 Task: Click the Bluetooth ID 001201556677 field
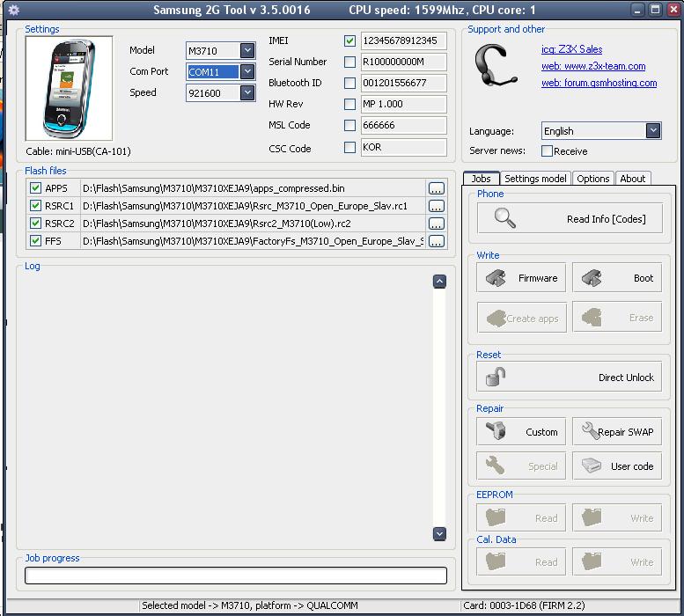(403, 83)
